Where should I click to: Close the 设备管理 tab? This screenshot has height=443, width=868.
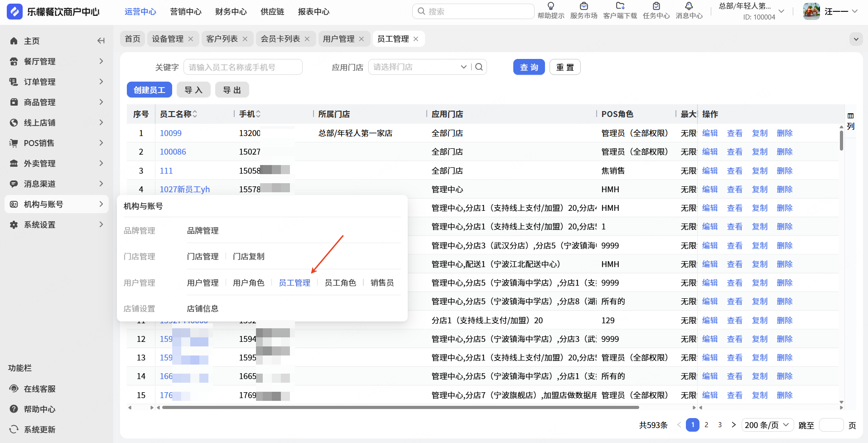point(191,39)
